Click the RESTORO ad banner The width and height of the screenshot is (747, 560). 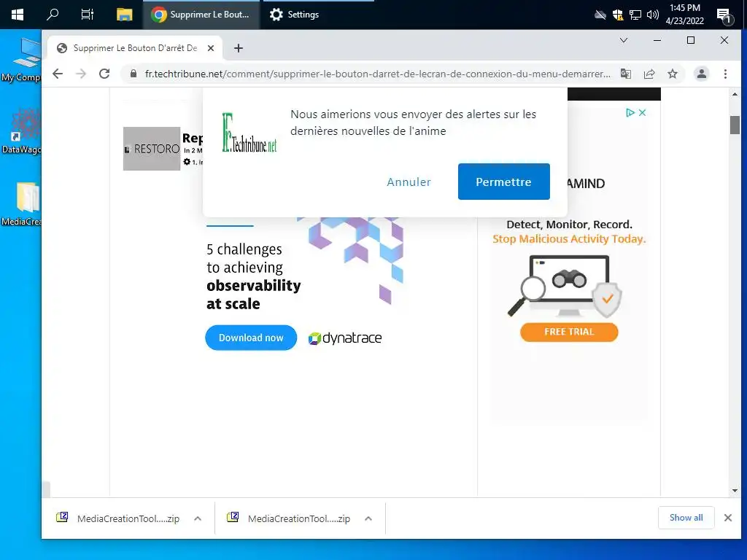pos(163,149)
